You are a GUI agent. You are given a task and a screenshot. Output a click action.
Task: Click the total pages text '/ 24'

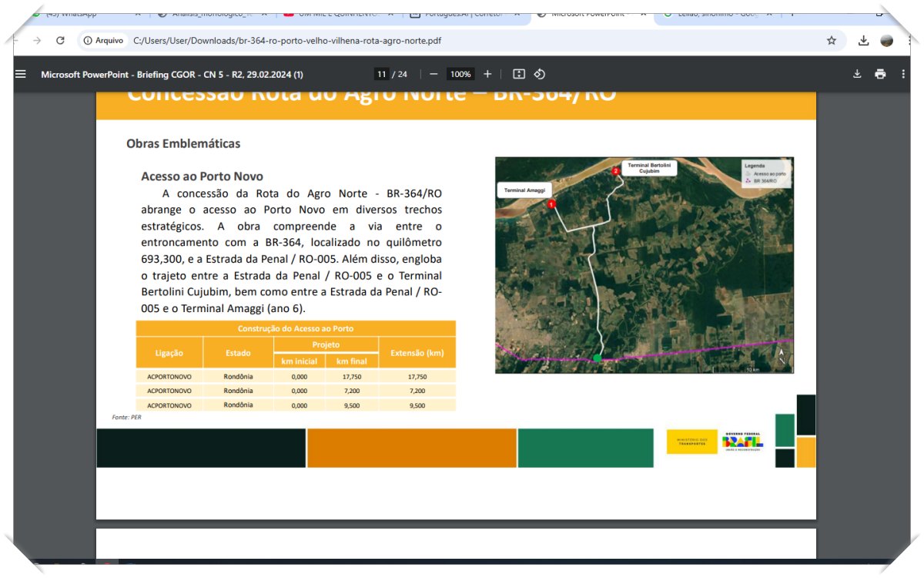(400, 74)
